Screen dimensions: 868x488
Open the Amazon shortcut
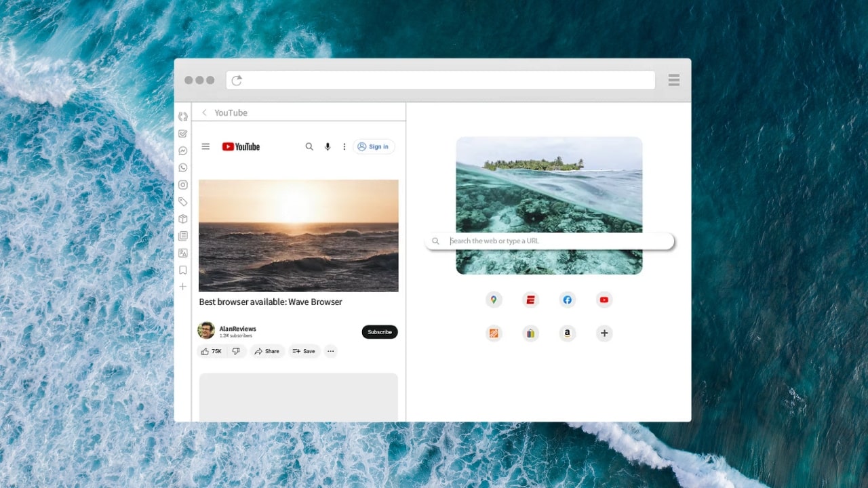568,333
